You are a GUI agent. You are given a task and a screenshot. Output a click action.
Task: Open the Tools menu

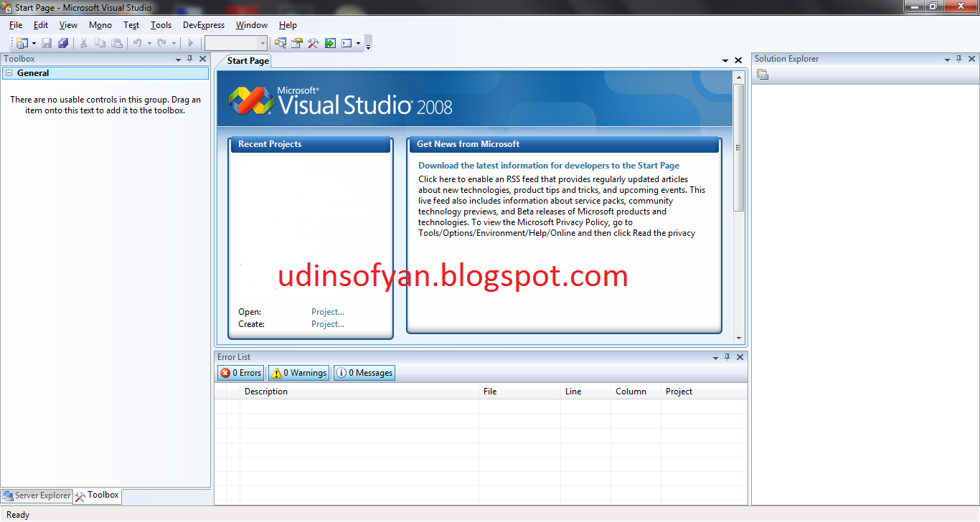[x=161, y=25]
